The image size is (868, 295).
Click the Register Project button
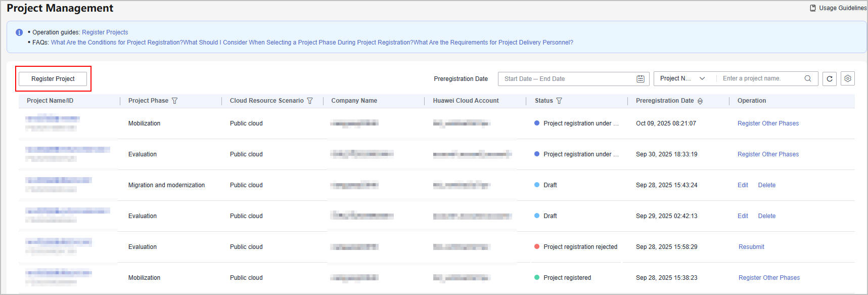[x=53, y=79]
